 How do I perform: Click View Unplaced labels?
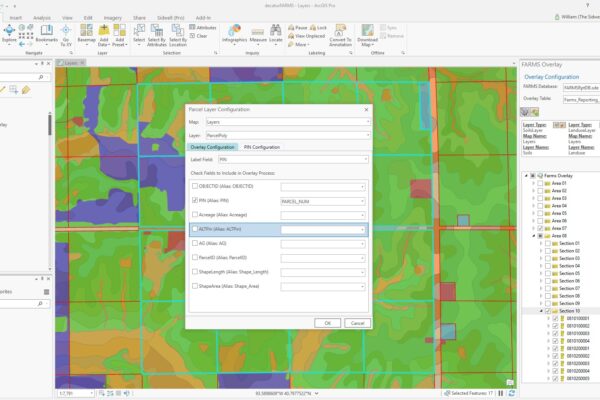tap(307, 36)
